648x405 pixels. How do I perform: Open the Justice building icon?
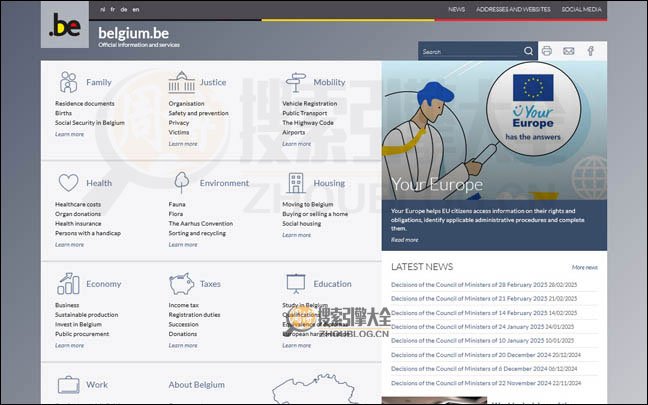pyautogui.click(x=181, y=82)
